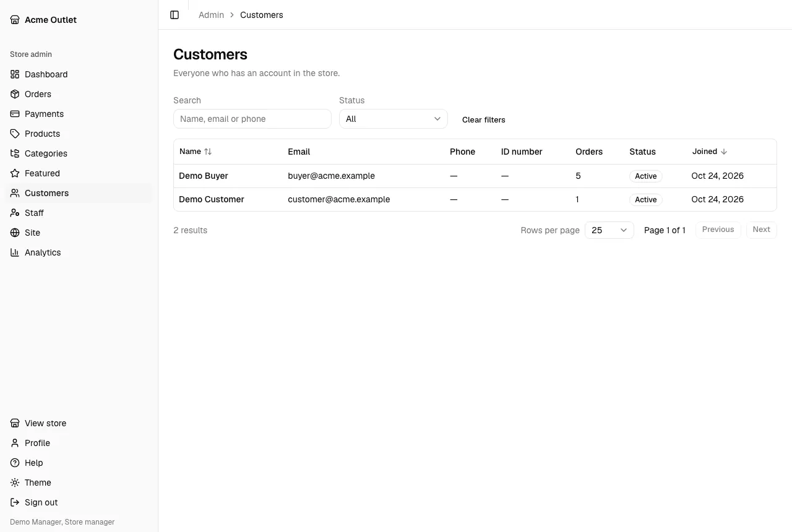Click the Acme Outlet store logo icon
This screenshot has height=532, width=792.
[15, 20]
